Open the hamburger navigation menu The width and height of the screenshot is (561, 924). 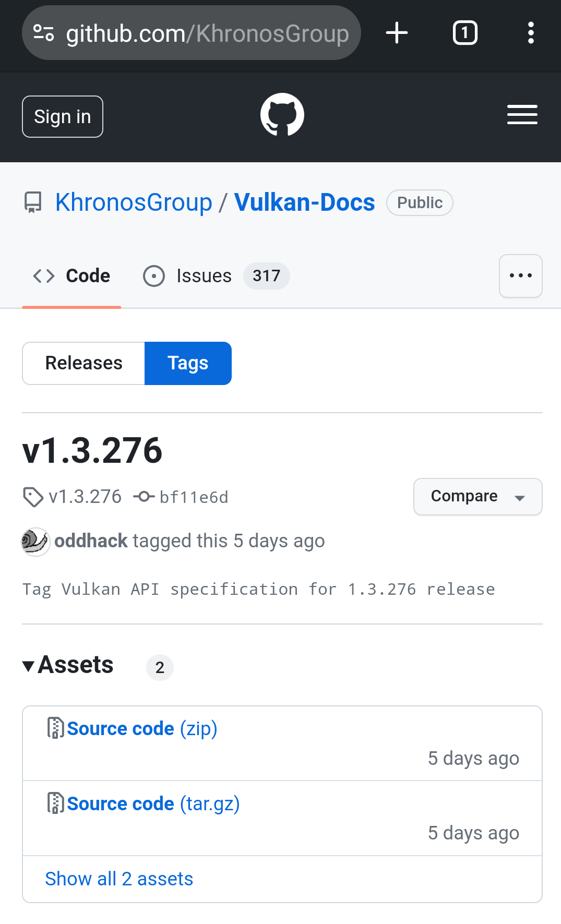pyautogui.click(x=522, y=115)
